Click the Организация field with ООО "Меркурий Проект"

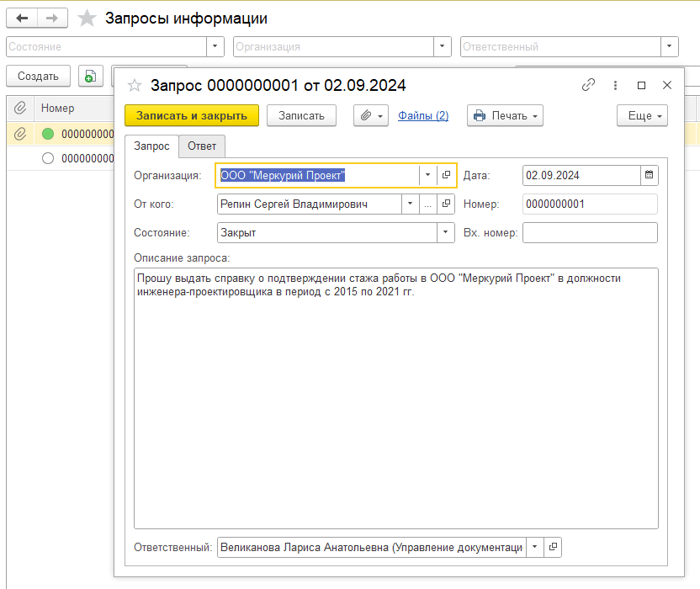pyautogui.click(x=318, y=175)
